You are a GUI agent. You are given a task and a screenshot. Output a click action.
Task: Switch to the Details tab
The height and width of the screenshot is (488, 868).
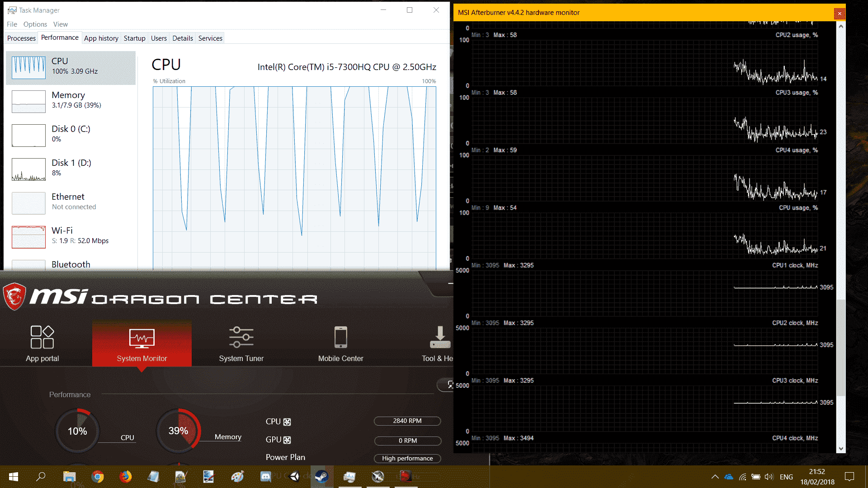(183, 38)
